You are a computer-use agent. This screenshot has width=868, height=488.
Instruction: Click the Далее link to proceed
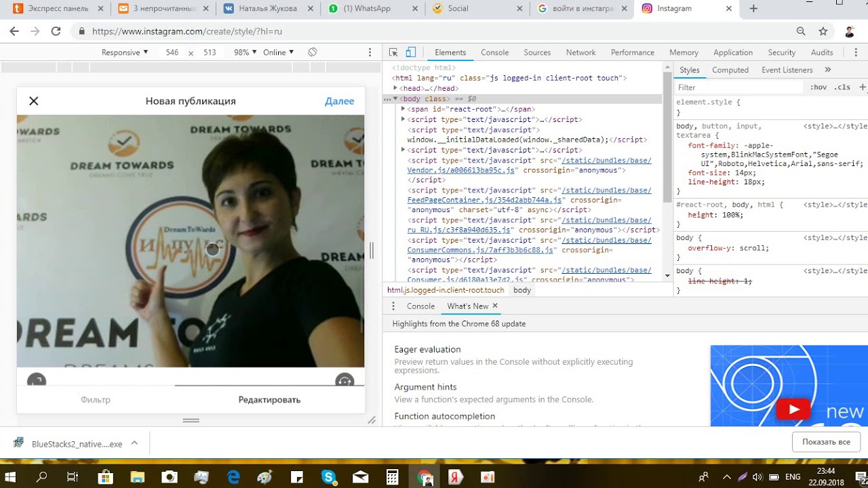tap(339, 101)
